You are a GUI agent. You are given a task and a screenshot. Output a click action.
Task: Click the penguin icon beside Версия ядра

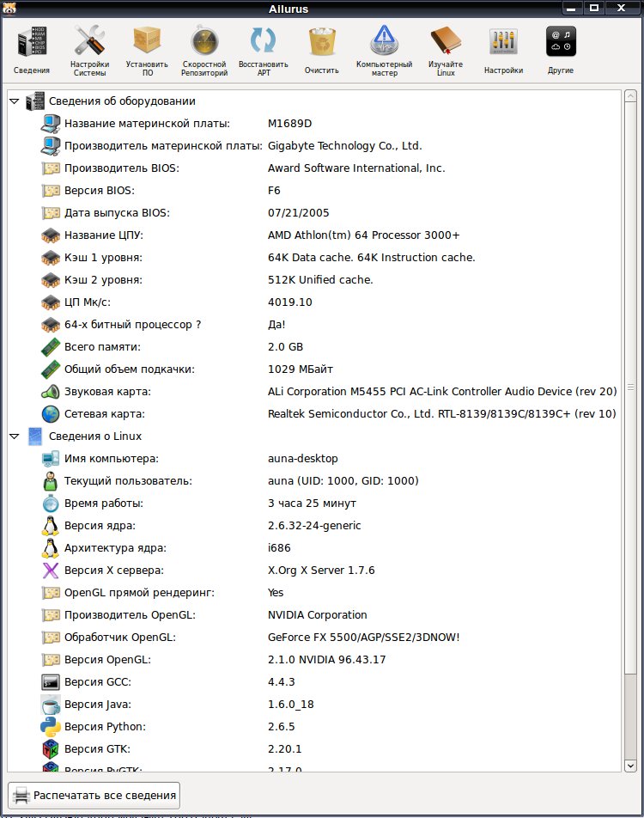pyautogui.click(x=51, y=526)
